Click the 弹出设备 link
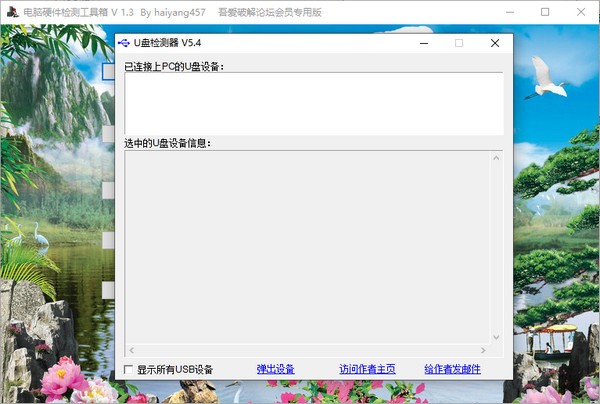 (x=276, y=369)
